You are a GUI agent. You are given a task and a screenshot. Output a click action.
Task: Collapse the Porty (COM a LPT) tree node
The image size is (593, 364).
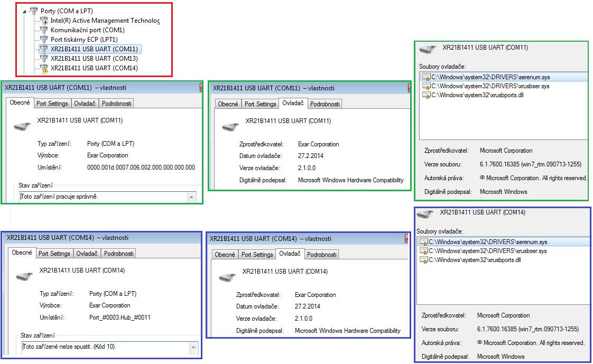[x=25, y=11]
